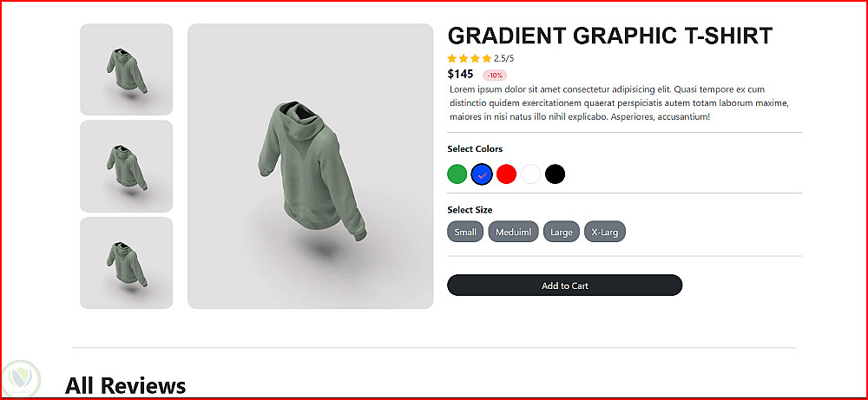Click the main hoodie product image
The height and width of the screenshot is (400, 868).
click(x=310, y=166)
